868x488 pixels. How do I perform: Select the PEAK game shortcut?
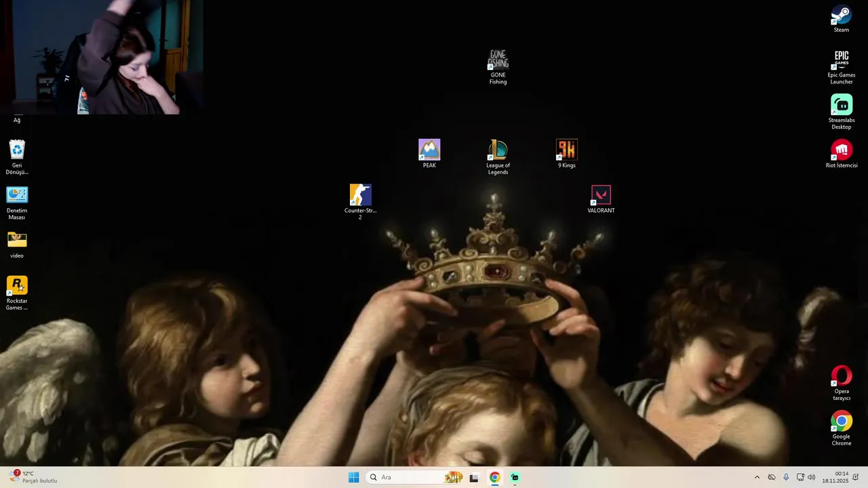(x=429, y=154)
